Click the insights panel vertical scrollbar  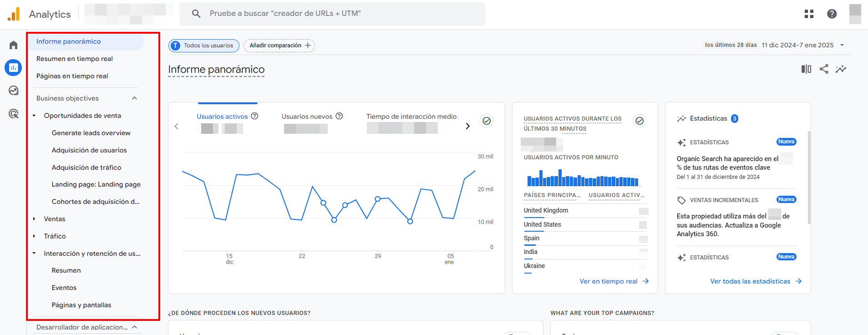[809, 178]
